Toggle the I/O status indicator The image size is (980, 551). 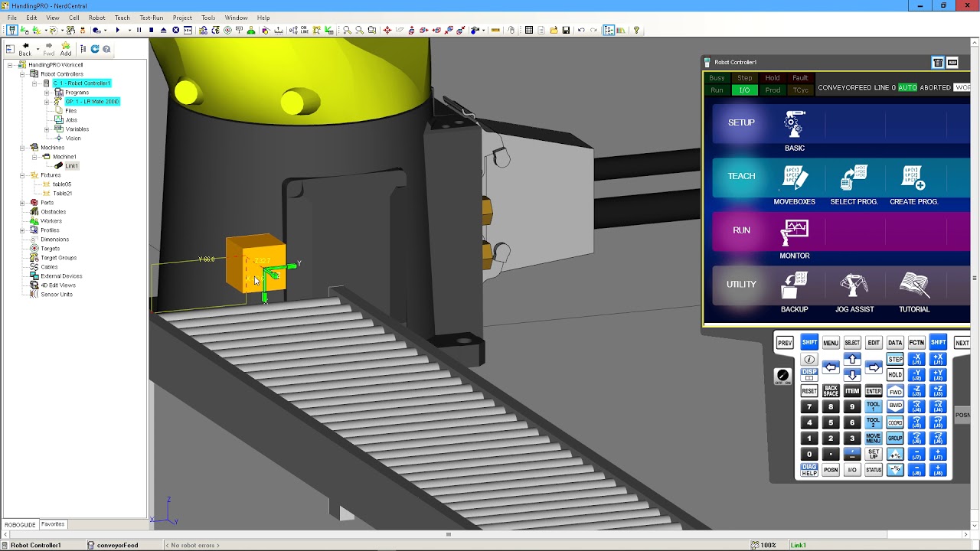point(744,90)
